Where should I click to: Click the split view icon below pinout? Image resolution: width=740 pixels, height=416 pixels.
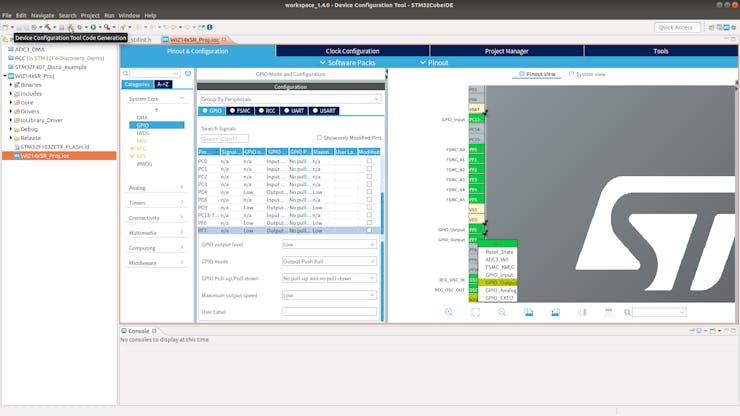(x=582, y=312)
